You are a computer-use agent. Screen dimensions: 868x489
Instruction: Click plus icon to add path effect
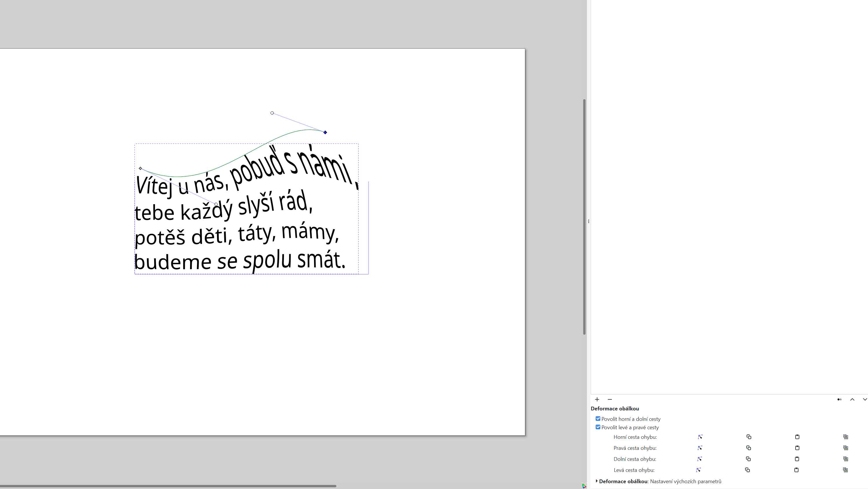(x=597, y=399)
